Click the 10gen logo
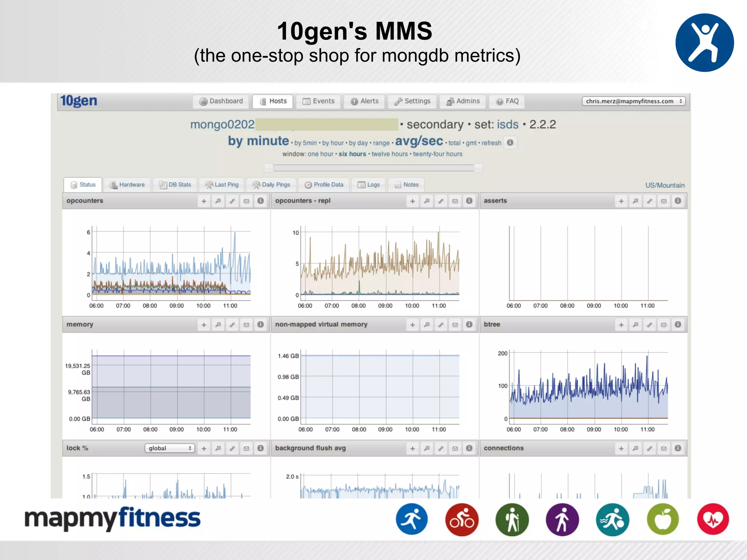 (79, 101)
